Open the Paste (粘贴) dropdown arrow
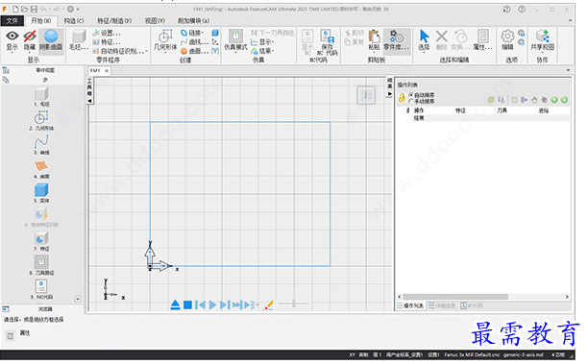This screenshot has height=364, width=588. click(374, 53)
